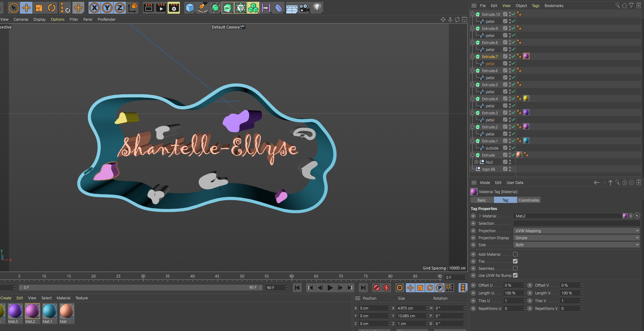The width and height of the screenshot is (644, 331).
Task: Uncheck the Tile checkbox
Action: (515, 261)
